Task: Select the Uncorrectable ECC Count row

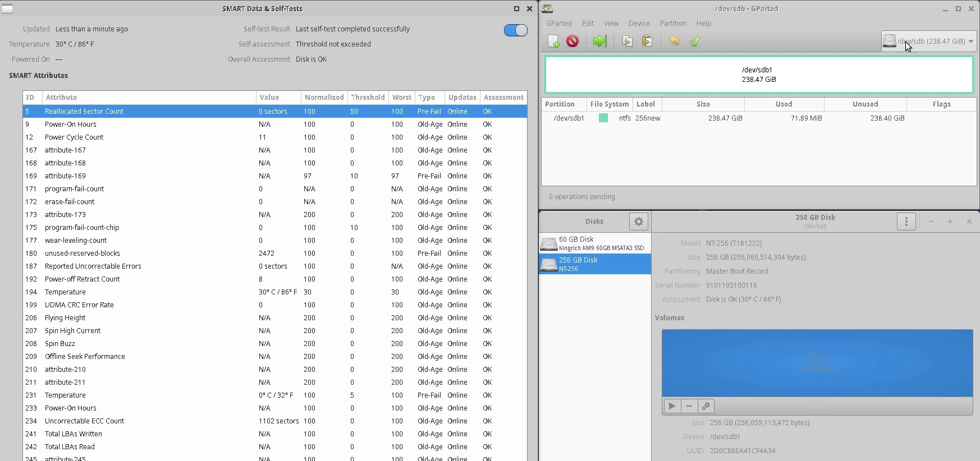Action: click(275, 421)
